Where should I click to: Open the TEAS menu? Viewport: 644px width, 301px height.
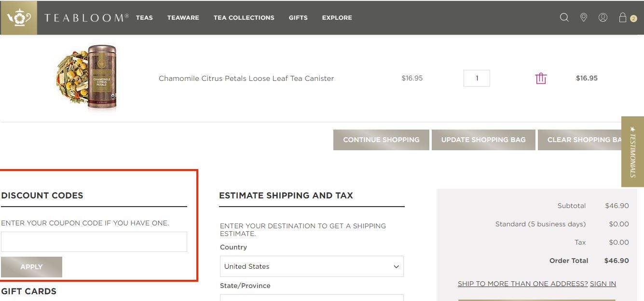coord(144,18)
